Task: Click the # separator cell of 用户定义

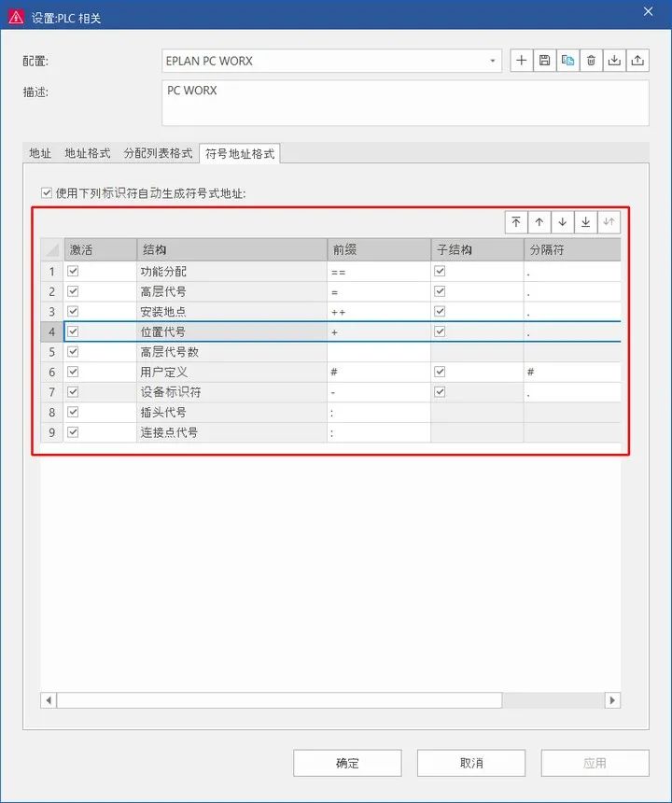Action: 572,372
